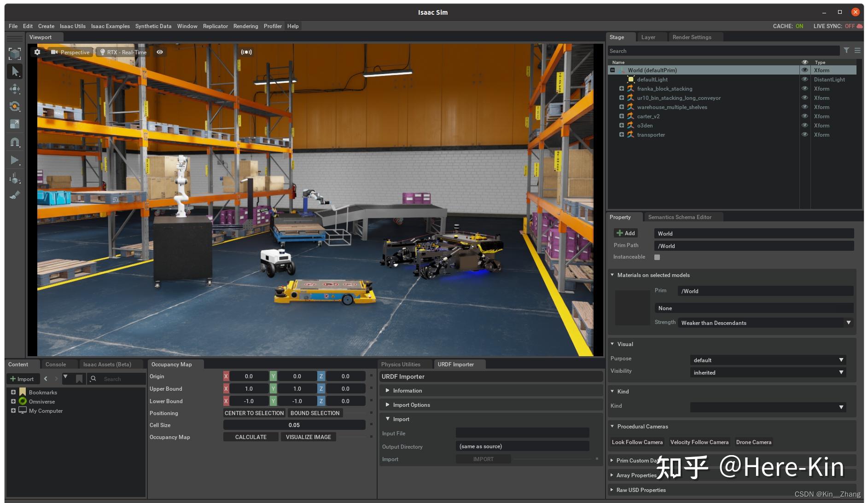Toggle the snap magnet tool

point(15,142)
